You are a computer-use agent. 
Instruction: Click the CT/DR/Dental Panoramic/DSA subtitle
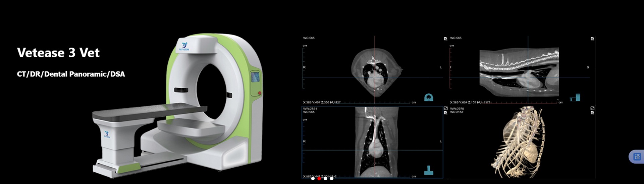pyautogui.click(x=71, y=74)
